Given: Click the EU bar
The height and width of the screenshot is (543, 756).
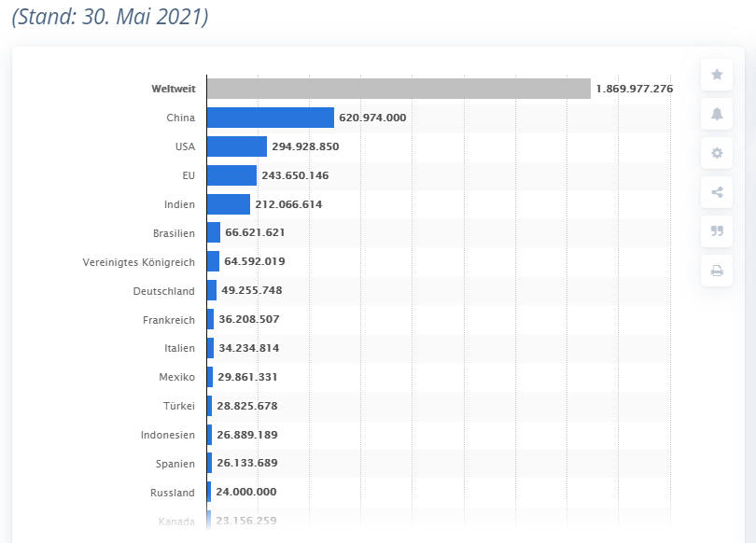Looking at the screenshot, I should (x=231, y=175).
